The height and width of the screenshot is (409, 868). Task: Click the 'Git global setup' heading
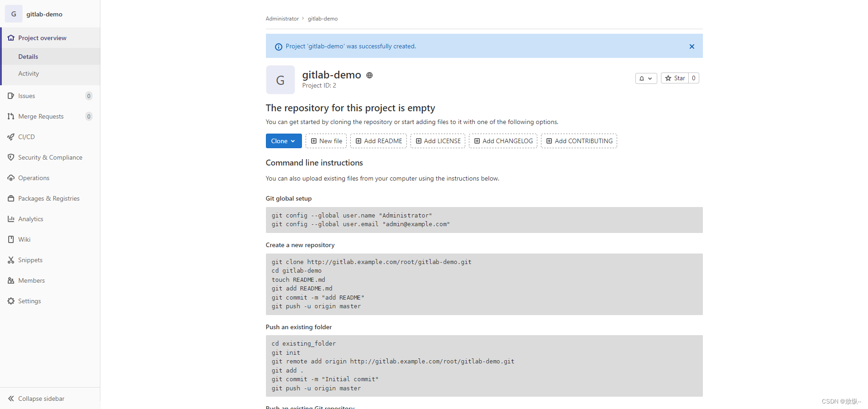pyautogui.click(x=289, y=198)
